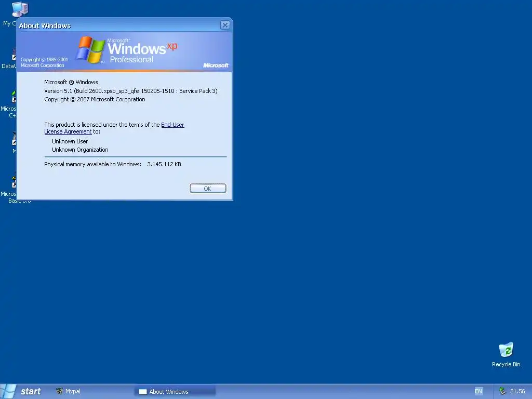Screen dimensions: 532x399
Task: Click the clock showing 21.56
Action: (x=517, y=391)
